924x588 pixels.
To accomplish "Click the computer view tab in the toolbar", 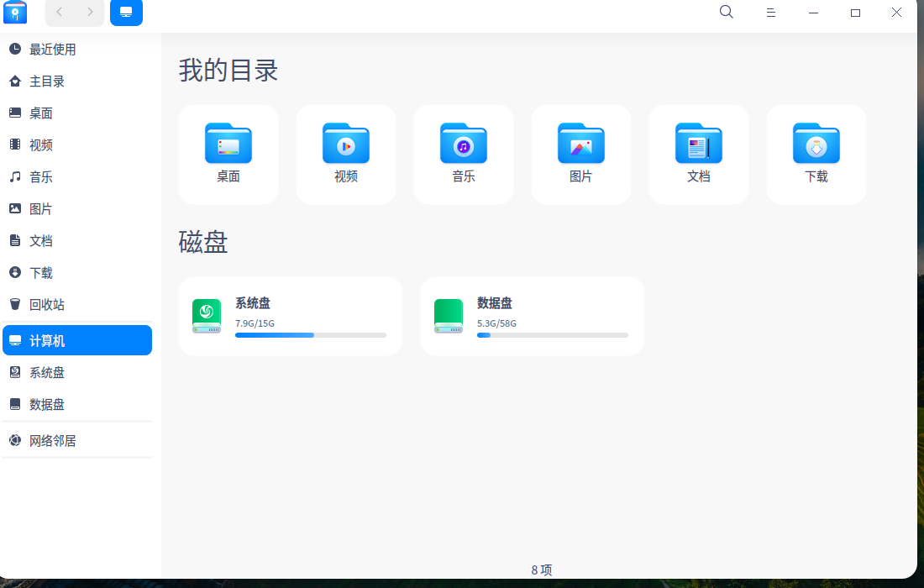I will point(126,13).
